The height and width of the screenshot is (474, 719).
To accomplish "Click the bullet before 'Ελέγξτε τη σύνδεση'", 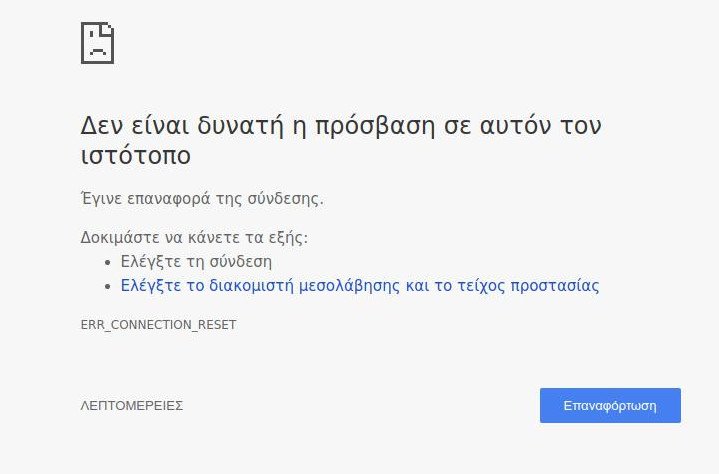I will (107, 262).
